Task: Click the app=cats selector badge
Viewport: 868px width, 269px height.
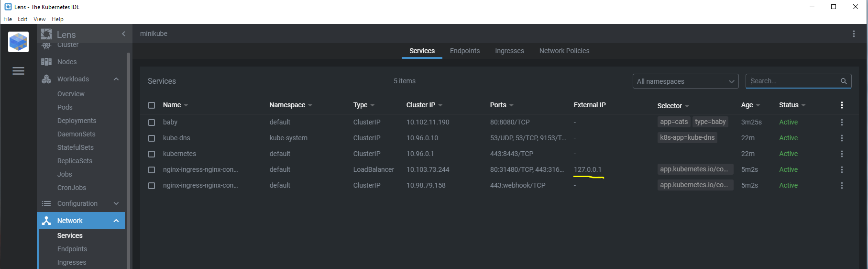Action: 674,122
